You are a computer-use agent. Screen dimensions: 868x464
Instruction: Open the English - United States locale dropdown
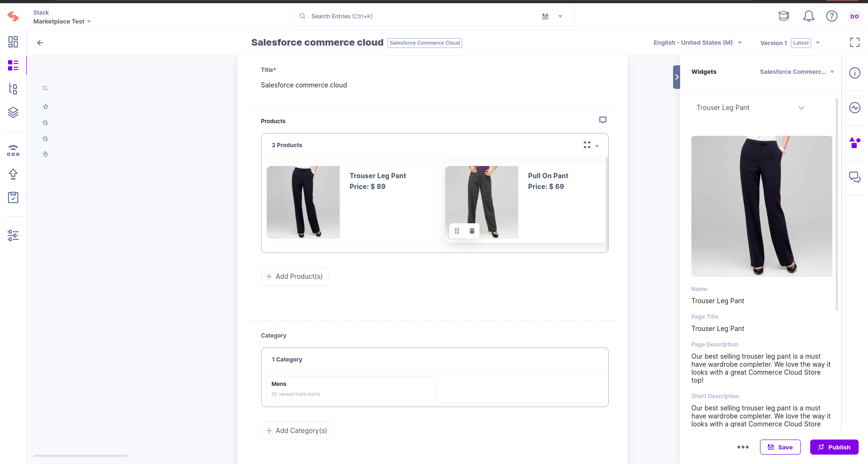tap(697, 43)
